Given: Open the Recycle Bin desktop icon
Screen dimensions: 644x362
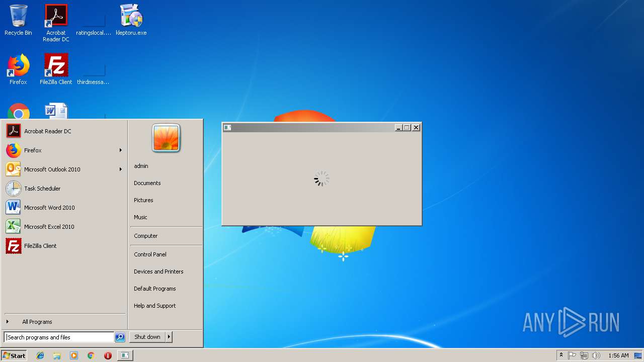Looking at the screenshot, I should [18, 20].
